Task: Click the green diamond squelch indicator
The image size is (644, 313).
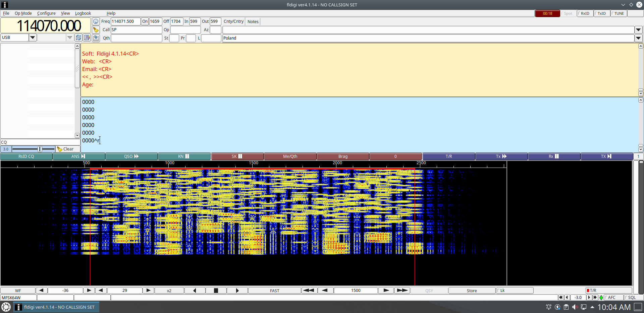Action: [x=601, y=298]
